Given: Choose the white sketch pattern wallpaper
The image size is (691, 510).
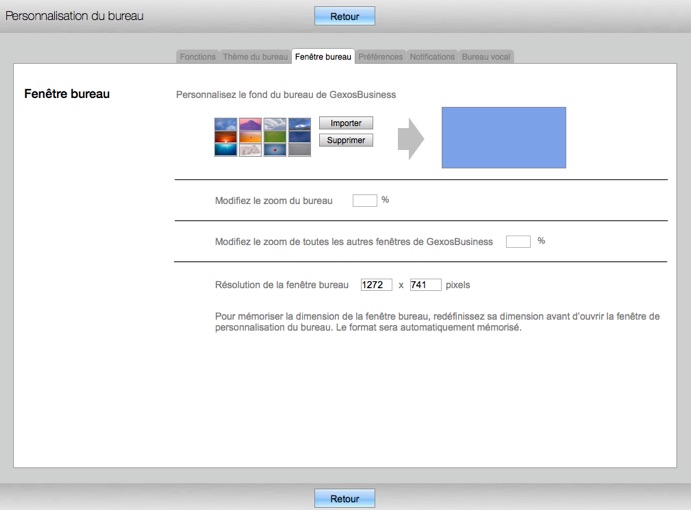Looking at the screenshot, I should click(250, 150).
